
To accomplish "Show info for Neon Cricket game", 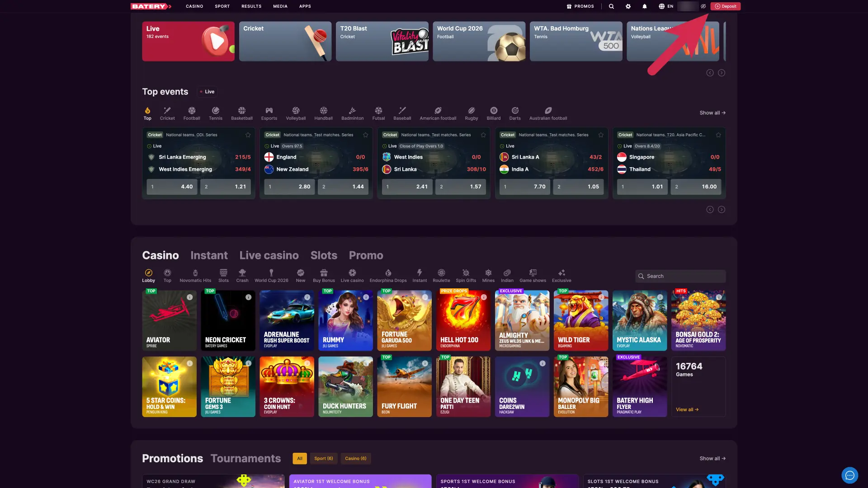I will coord(249,297).
